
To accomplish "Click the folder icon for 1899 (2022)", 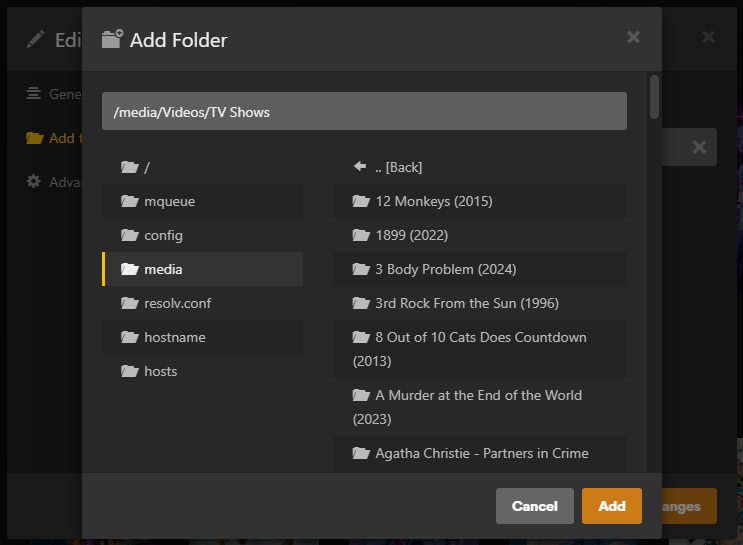I will click(x=361, y=235).
